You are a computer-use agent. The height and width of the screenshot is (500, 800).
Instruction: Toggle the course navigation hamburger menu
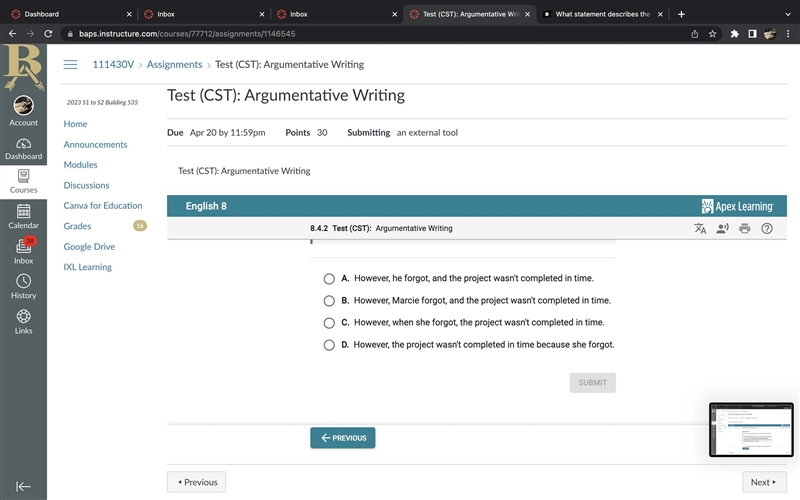(x=70, y=64)
